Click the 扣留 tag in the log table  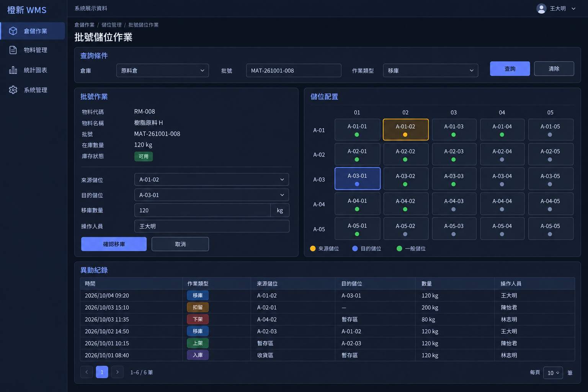click(198, 307)
